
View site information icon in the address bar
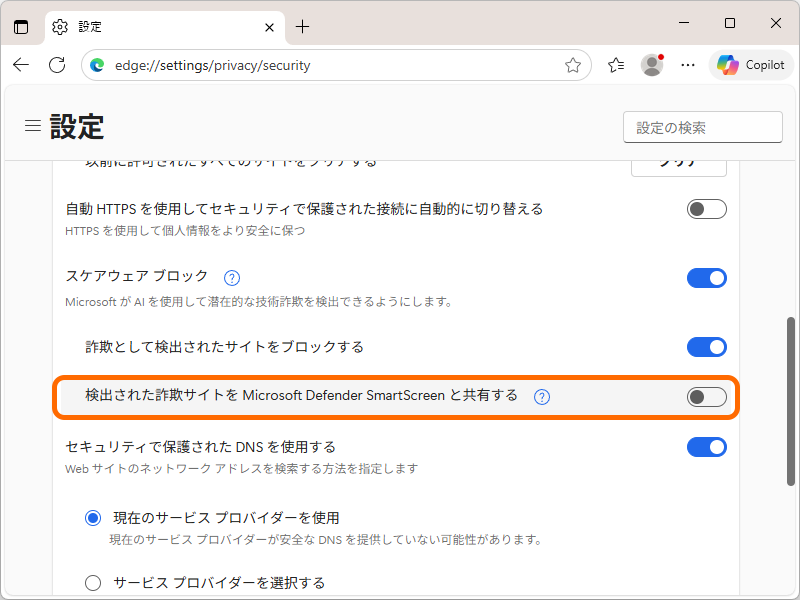96,64
